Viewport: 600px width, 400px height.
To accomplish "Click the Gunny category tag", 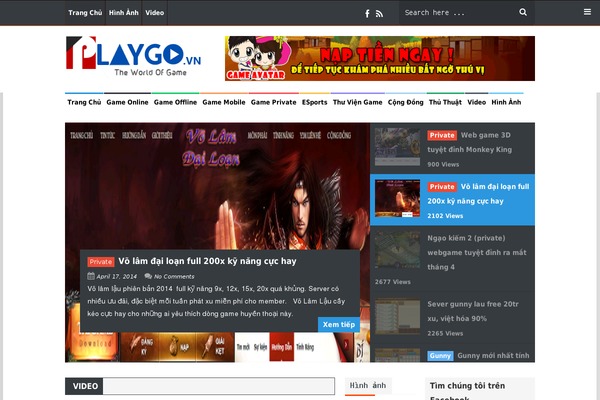I will (x=440, y=356).
